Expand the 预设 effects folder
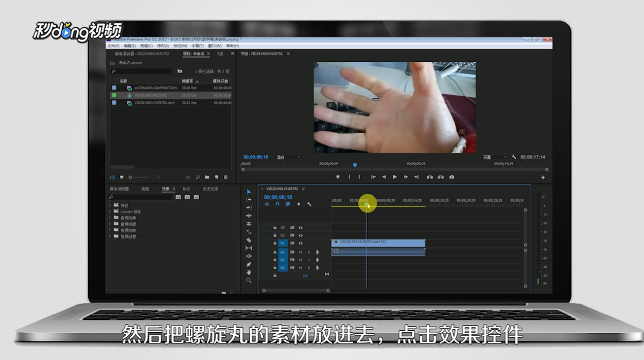 point(110,205)
